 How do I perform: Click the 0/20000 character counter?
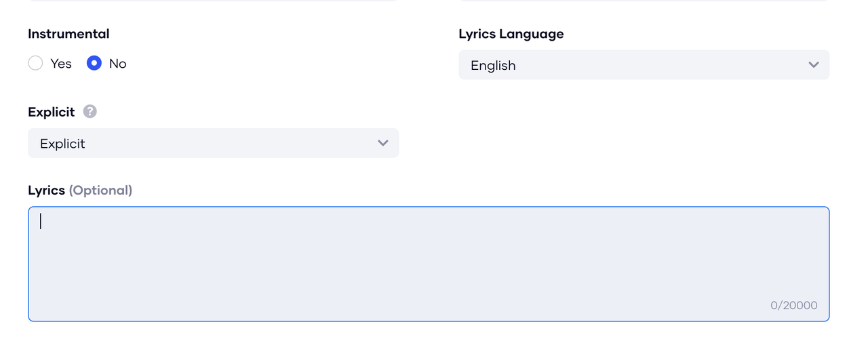[794, 306]
